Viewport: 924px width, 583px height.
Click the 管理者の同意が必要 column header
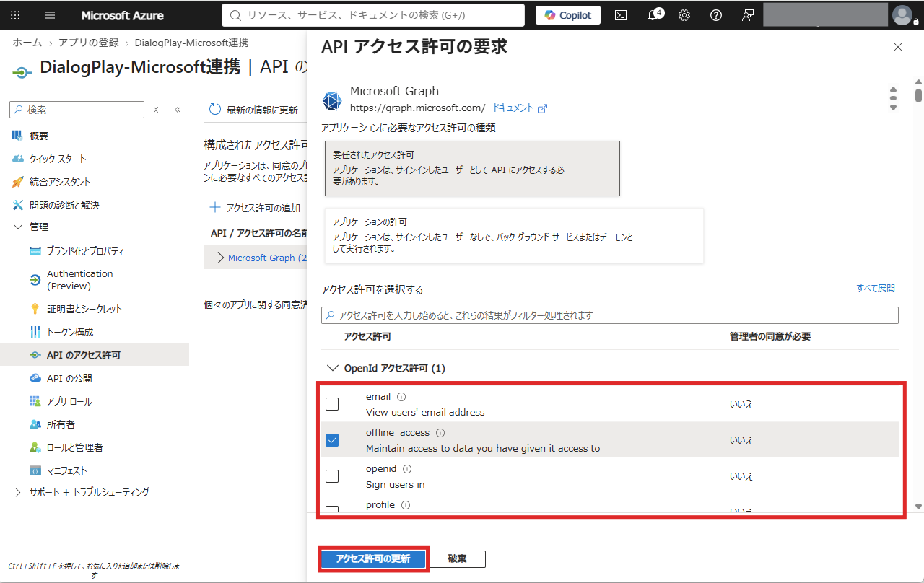click(770, 336)
